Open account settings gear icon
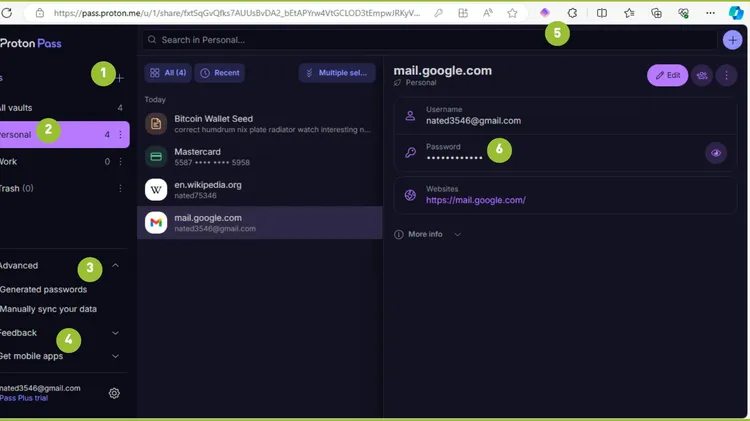This screenshot has height=421, width=750. click(114, 393)
